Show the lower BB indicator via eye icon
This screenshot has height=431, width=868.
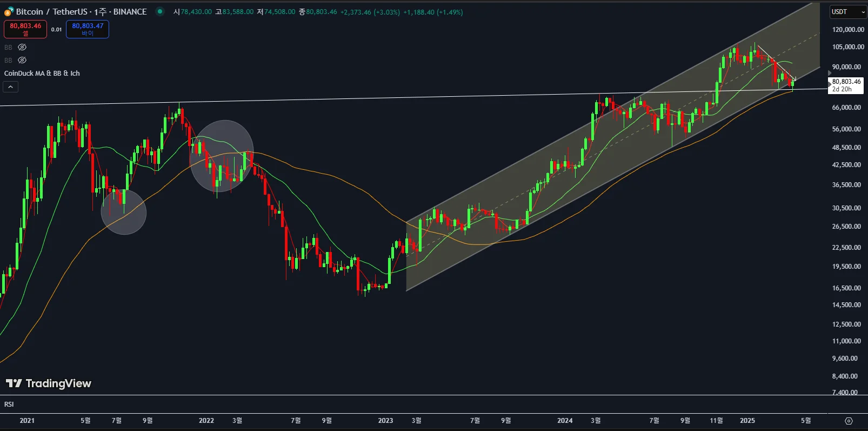click(x=22, y=60)
